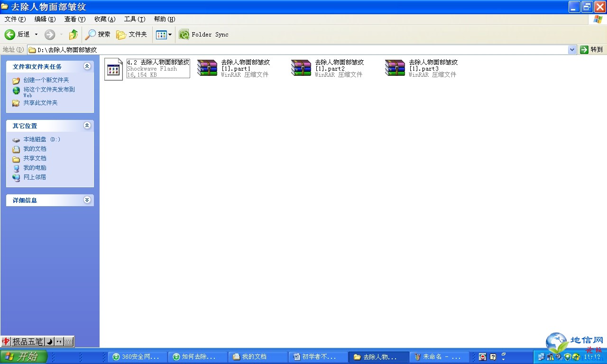
Task: Click 将这个文件夹发布到 Web link
Action: click(x=49, y=92)
